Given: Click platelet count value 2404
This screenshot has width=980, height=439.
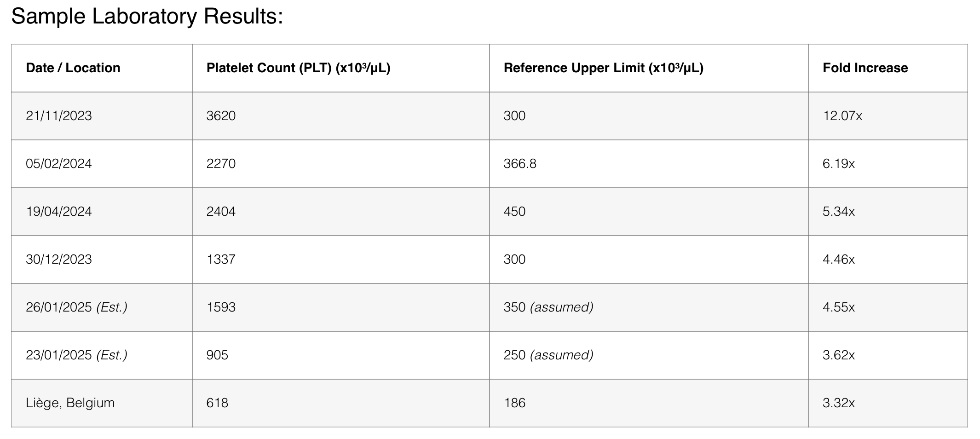Looking at the screenshot, I should pos(221,211).
